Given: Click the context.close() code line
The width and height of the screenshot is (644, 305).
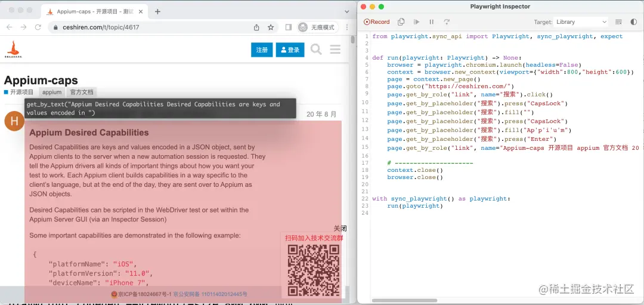Looking at the screenshot, I should click(415, 170).
